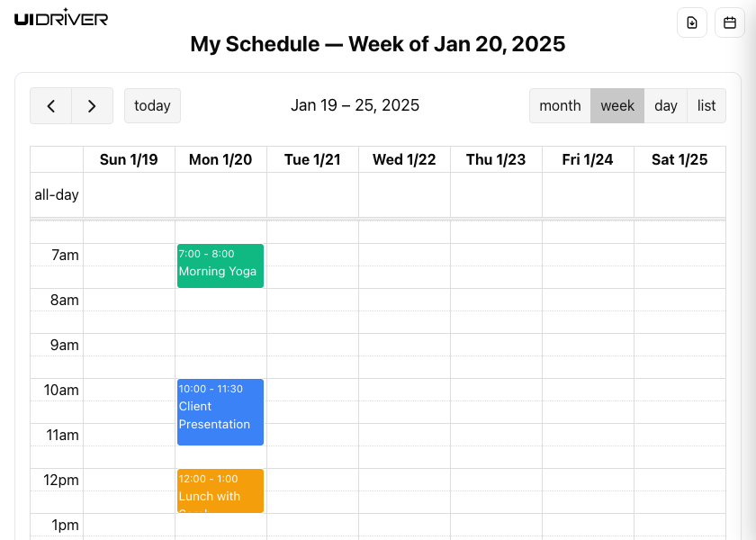
Task: Click the UIDriver logo
Action: tap(61, 17)
